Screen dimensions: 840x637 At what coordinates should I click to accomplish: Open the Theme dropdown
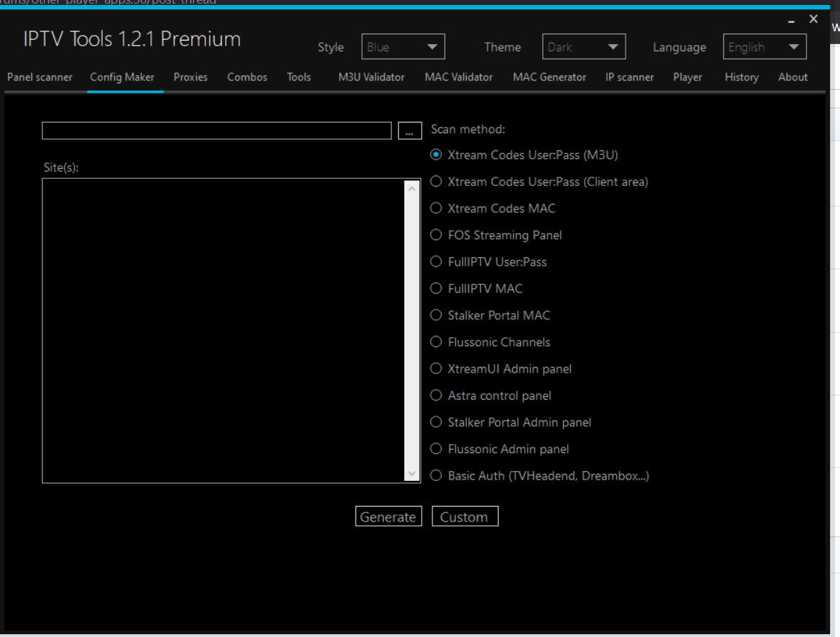pyautogui.click(x=584, y=46)
